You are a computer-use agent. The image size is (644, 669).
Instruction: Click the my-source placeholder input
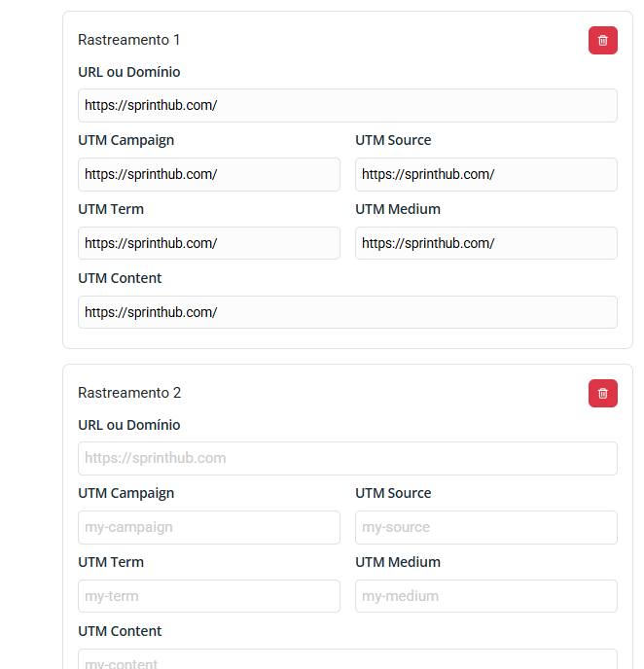(x=486, y=528)
